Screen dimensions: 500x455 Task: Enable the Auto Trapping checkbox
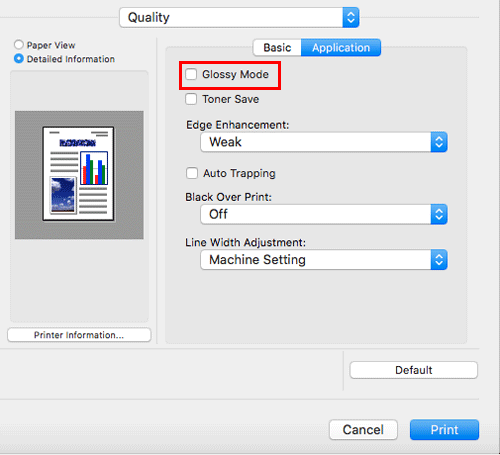(192, 173)
